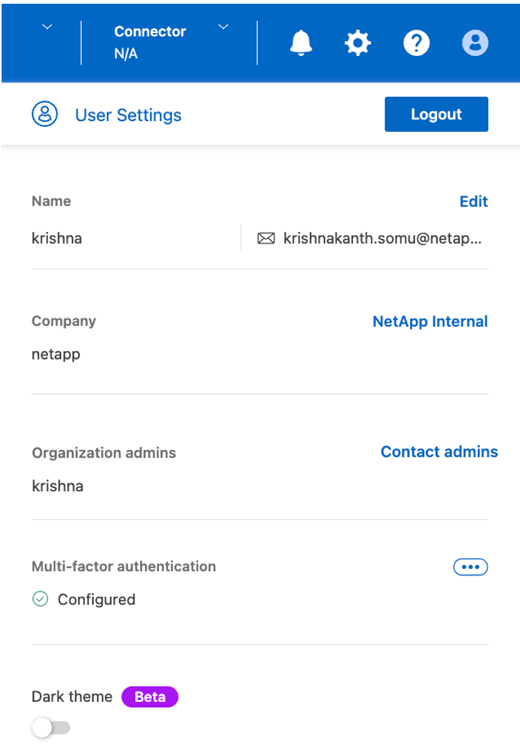
Task: Select the User Settings heading
Action: coord(128,115)
